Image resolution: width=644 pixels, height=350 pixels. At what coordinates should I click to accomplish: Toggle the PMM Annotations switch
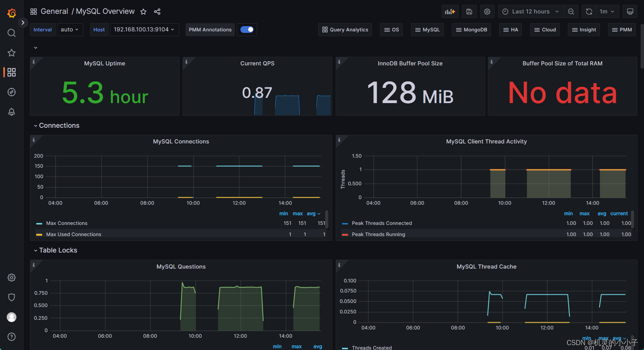(247, 30)
